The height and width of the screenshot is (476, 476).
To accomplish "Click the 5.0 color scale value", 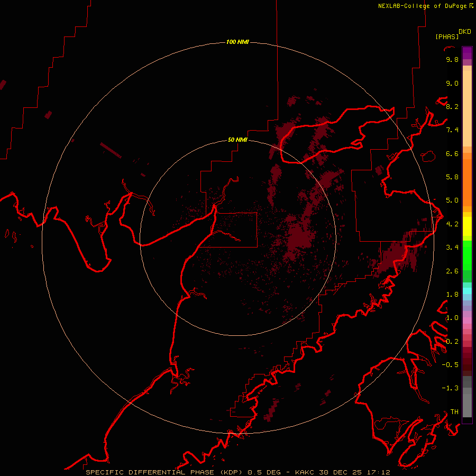I will (x=452, y=200).
